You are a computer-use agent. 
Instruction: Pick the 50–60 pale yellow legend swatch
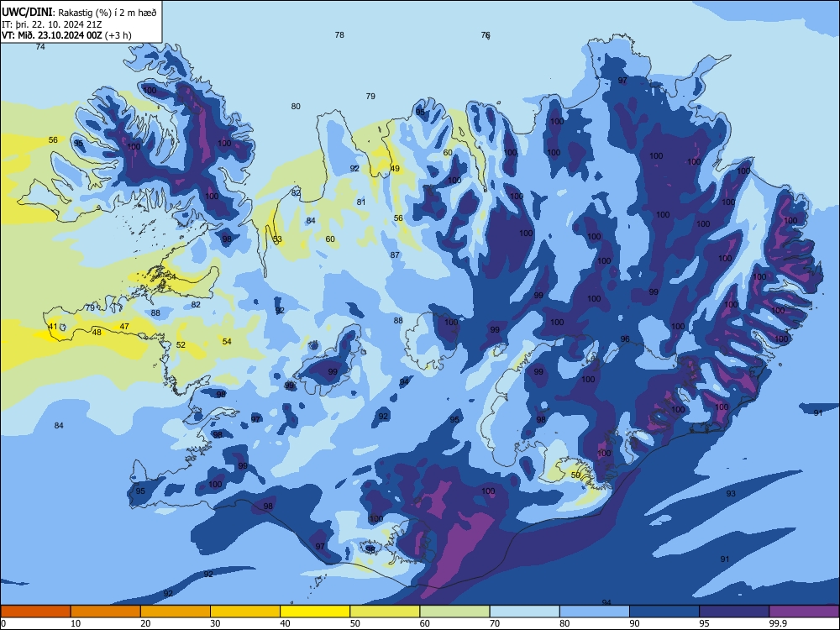(386, 612)
